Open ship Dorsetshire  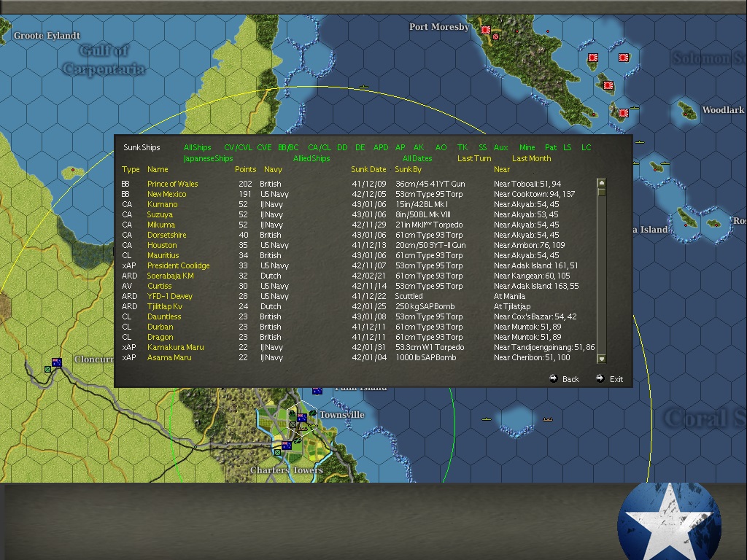coord(167,236)
